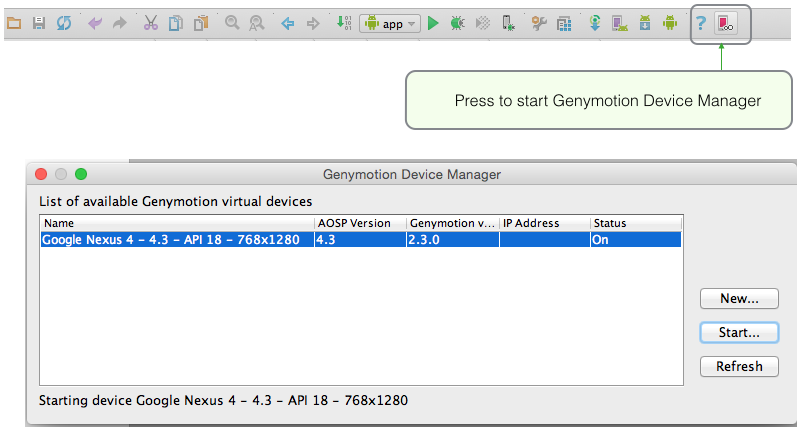Click the grayed-out checkered run icon

(482, 23)
